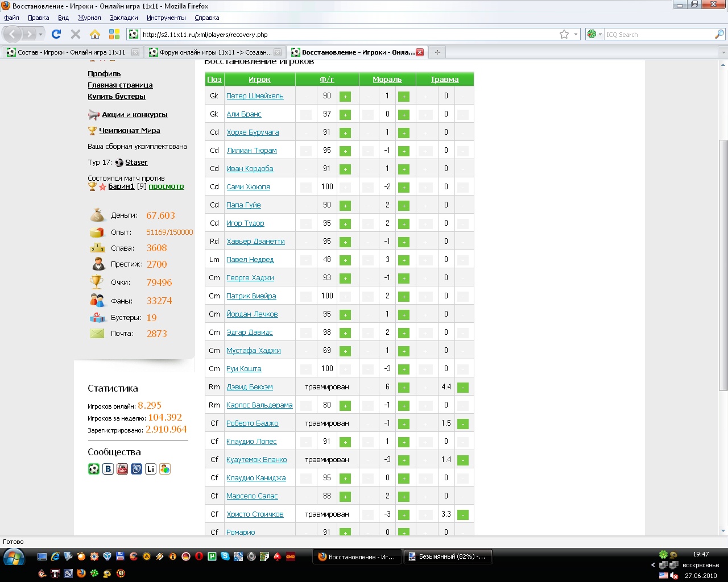728x582 pixels.
Task: Open the Файл menu
Action: (11, 18)
